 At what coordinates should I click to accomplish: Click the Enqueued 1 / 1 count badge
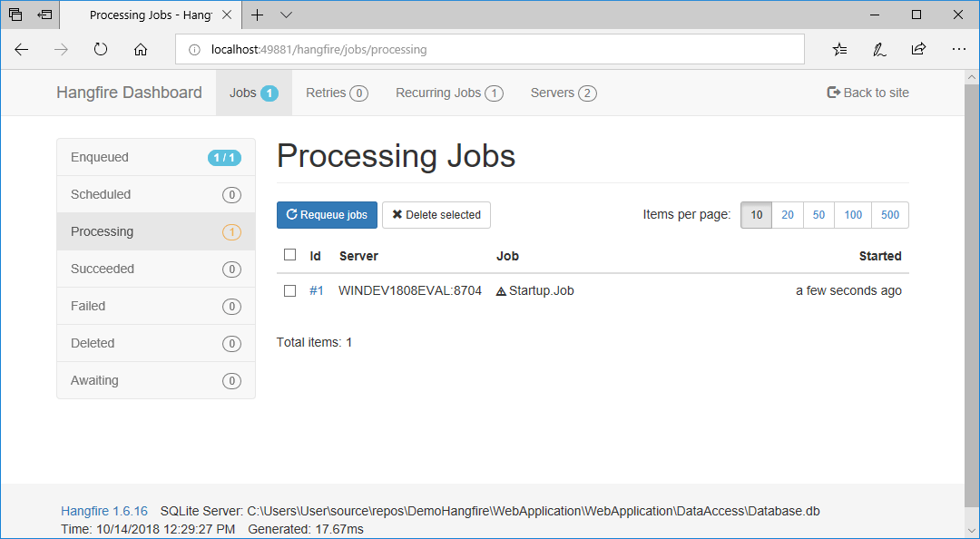tap(224, 158)
